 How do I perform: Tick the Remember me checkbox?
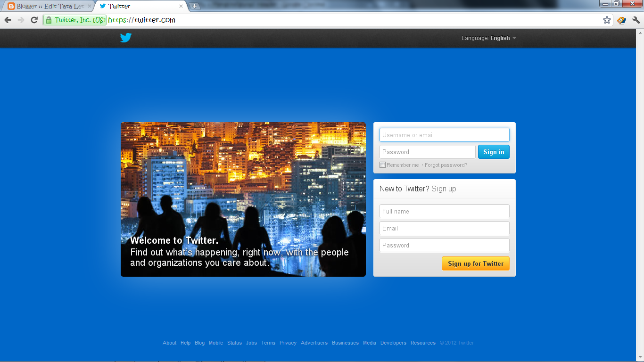coord(382,165)
